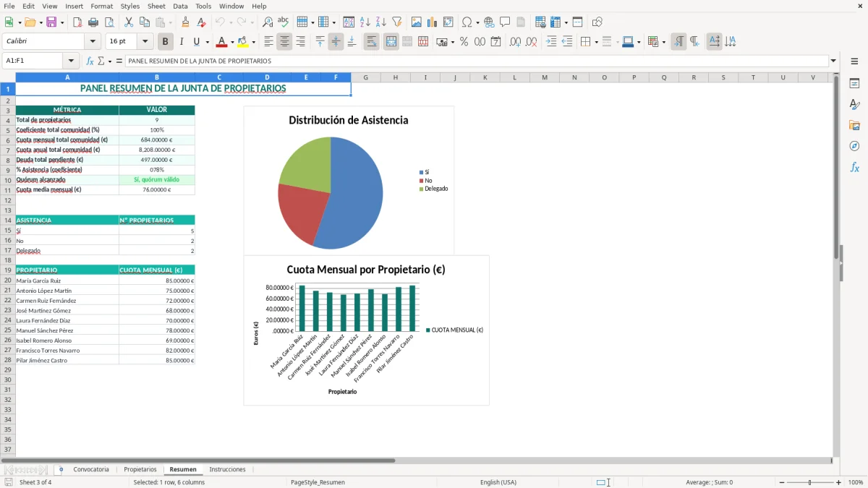Open Function Wizard beside the Name Box
This screenshot has width=868, height=488.
(x=90, y=61)
